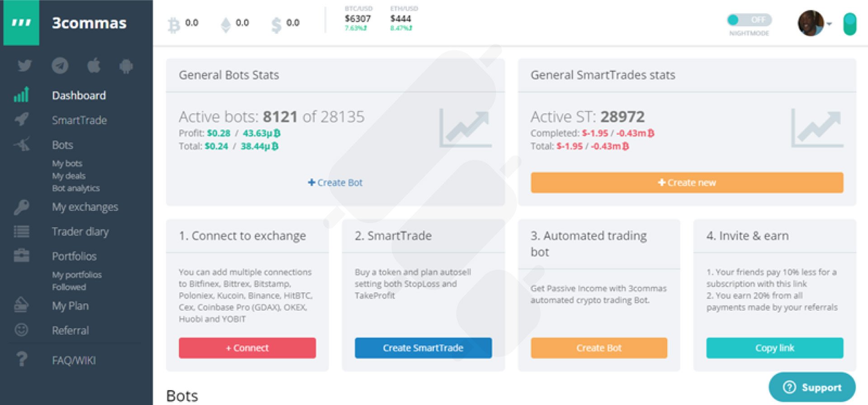Open My Plan in the sidebar
Screen dimensions: 868x405
70,305
